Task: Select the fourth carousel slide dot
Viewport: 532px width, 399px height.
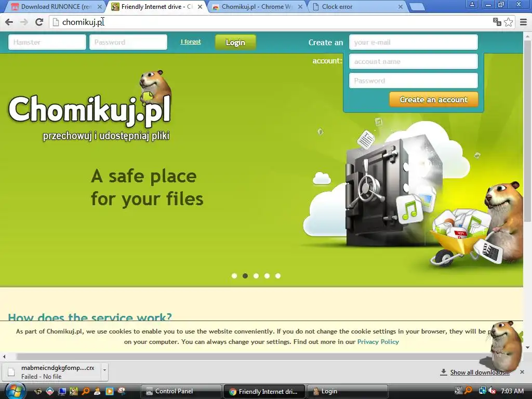Action: pos(267,276)
